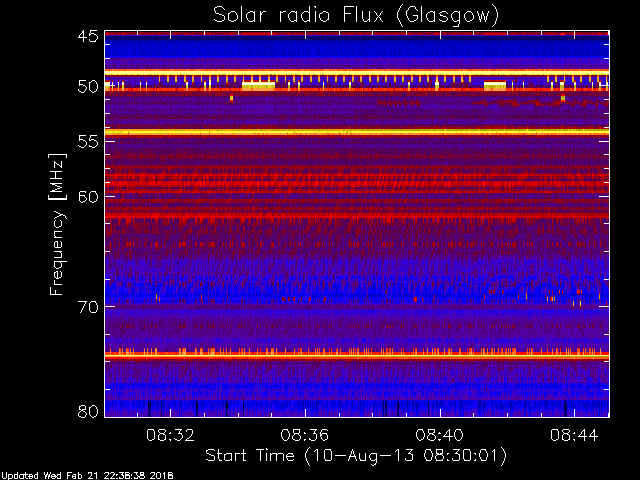Select the 45 frequency axis label
The width and height of the screenshot is (640, 480).
coord(88,36)
